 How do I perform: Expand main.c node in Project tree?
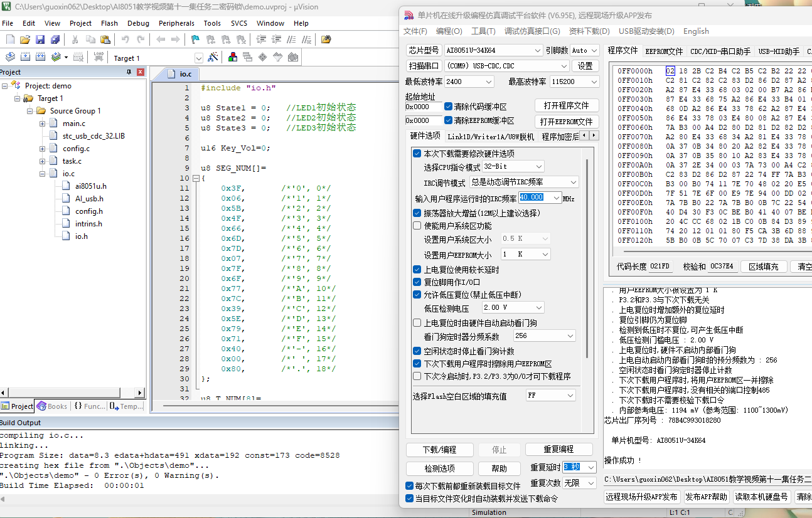43,124
